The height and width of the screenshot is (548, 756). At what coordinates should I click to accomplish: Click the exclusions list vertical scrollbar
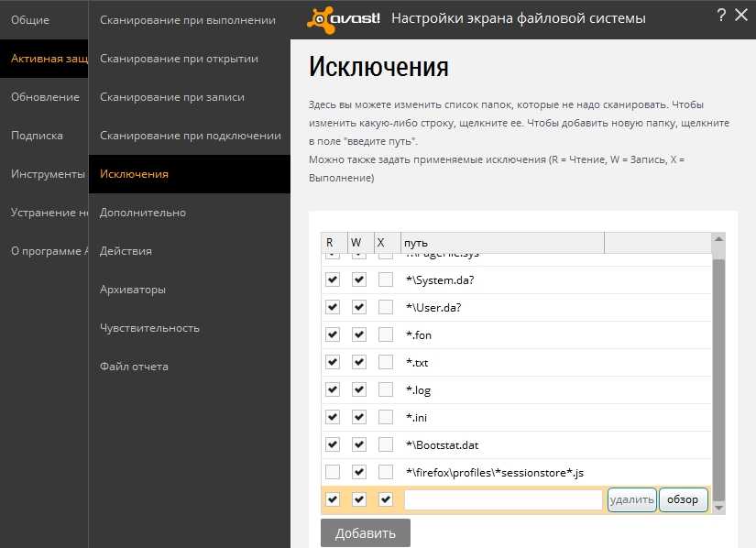click(718, 376)
